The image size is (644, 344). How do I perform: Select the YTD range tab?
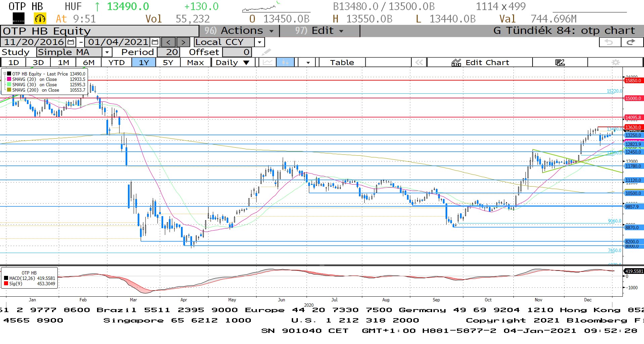pos(117,62)
